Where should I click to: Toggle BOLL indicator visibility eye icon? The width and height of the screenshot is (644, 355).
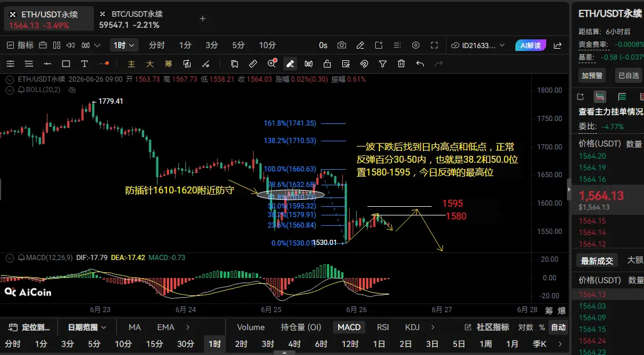pyautogui.click(x=72, y=90)
